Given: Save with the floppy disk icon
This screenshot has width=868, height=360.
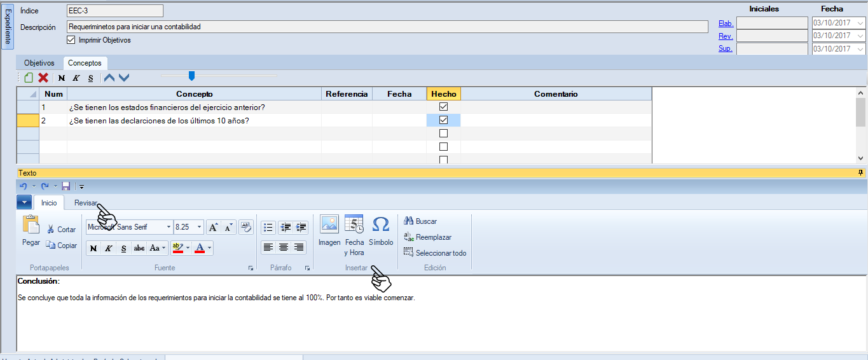Looking at the screenshot, I should 66,186.
